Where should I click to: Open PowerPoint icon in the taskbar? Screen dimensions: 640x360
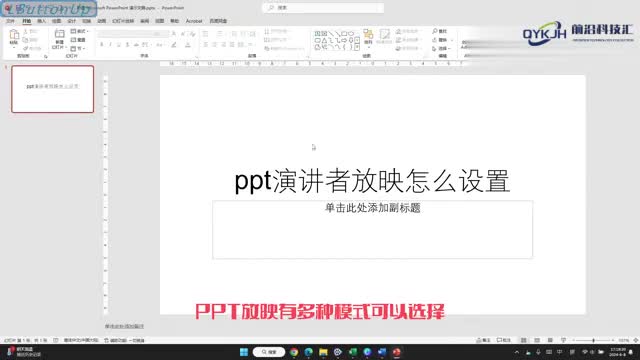[x=396, y=352]
